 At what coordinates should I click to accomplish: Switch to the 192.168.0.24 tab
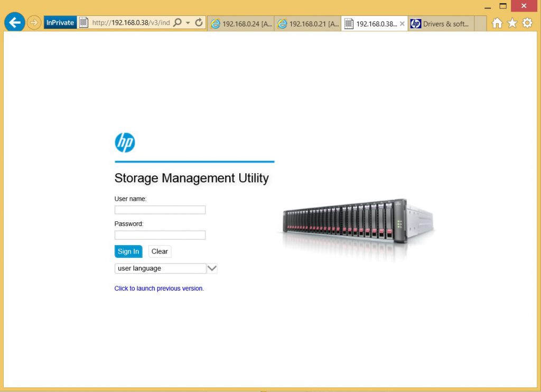pos(241,24)
